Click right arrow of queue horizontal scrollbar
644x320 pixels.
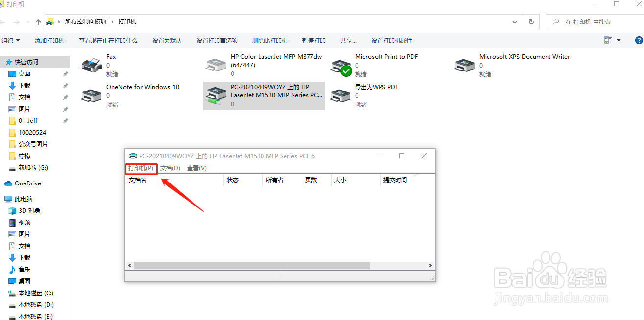coord(430,265)
